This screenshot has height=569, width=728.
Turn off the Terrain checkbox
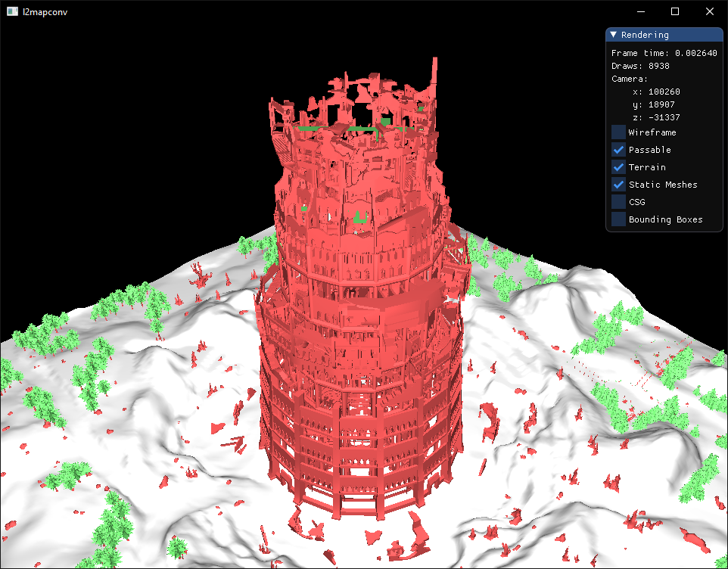(618, 167)
